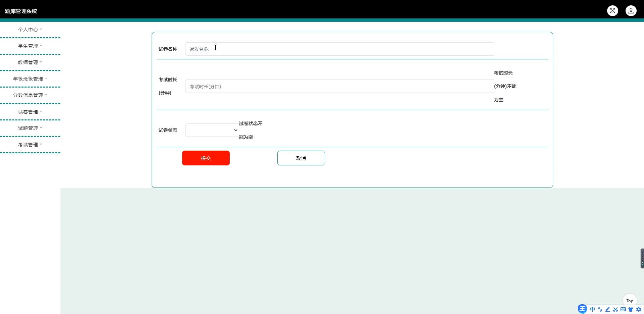Click the 试卷名称 form label
This screenshot has height=314, width=644.
pyautogui.click(x=168, y=49)
